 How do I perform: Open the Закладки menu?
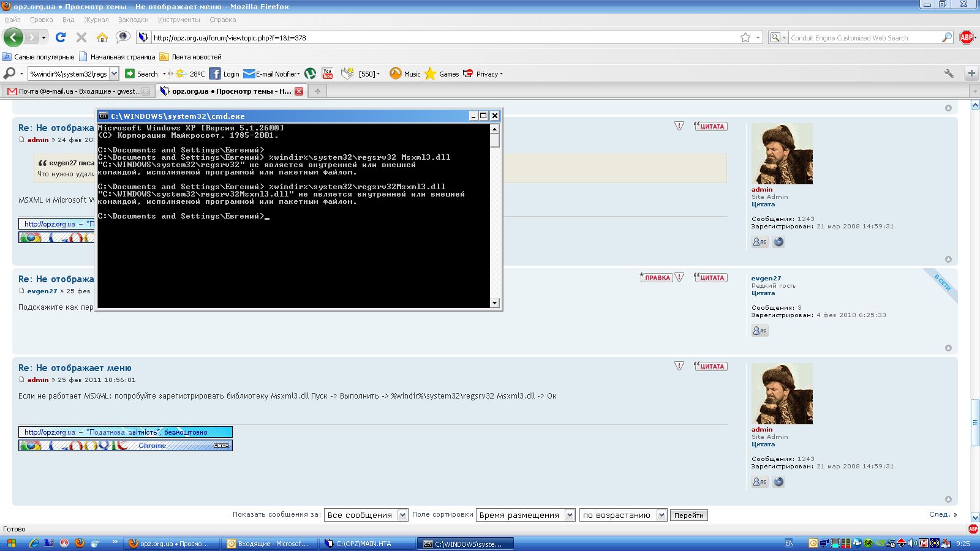coord(133,20)
